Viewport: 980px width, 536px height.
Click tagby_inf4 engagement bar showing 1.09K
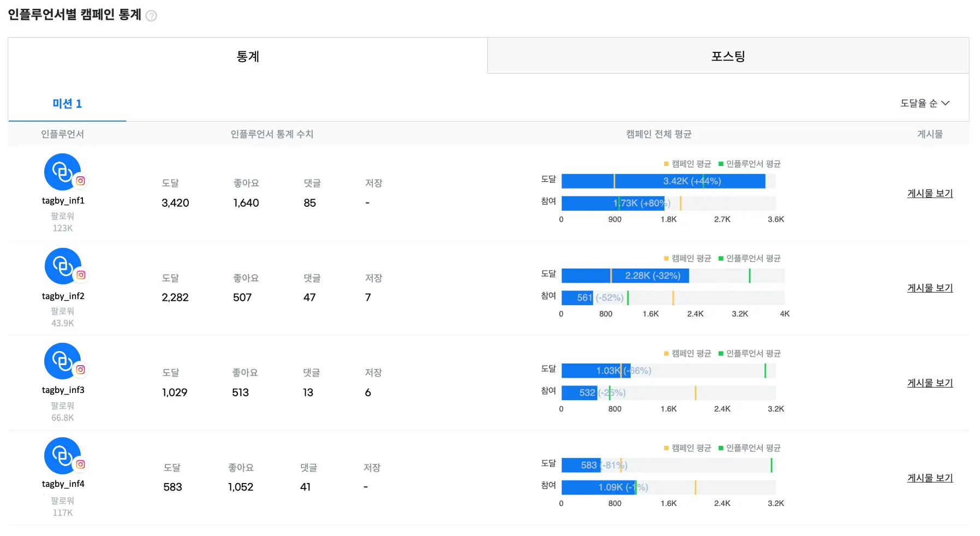(598, 487)
